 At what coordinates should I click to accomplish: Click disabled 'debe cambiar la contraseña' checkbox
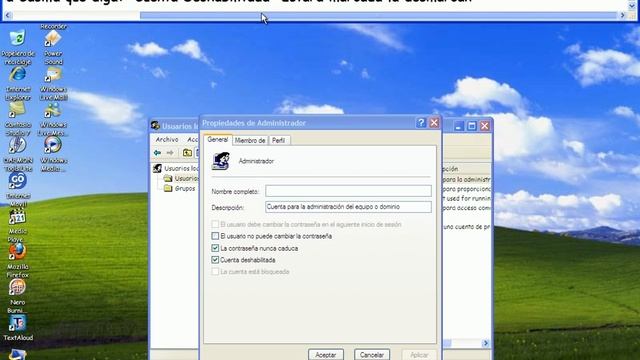pyautogui.click(x=215, y=224)
